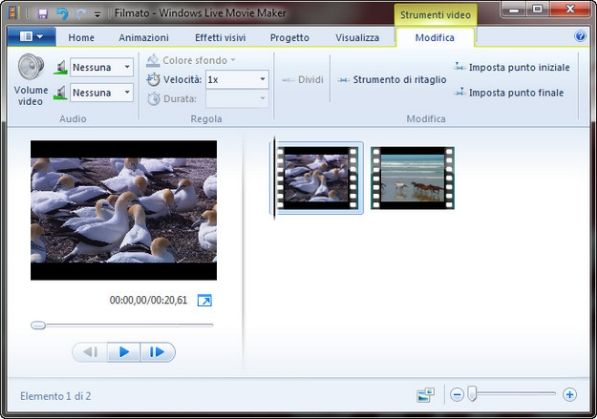Click the timecode 00:00,00/00:20,61 text

148,300
